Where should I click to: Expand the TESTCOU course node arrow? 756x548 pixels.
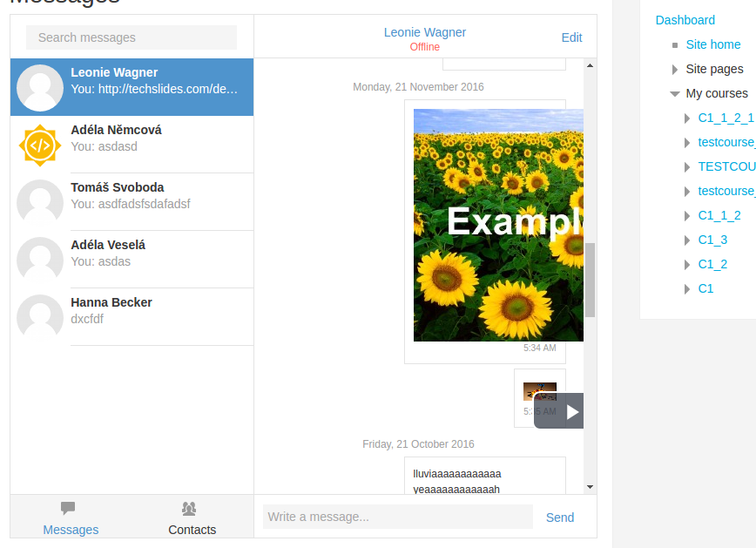(687, 167)
